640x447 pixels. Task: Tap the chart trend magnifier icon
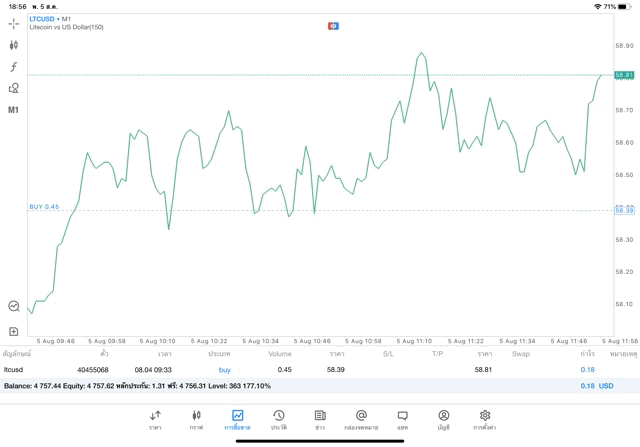pyautogui.click(x=13, y=306)
